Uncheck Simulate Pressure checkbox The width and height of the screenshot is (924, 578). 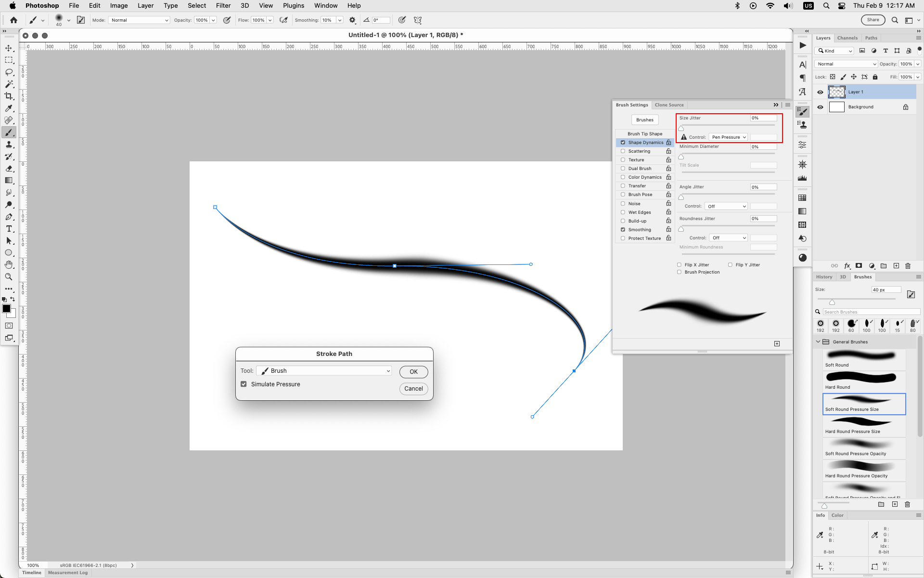tap(244, 384)
